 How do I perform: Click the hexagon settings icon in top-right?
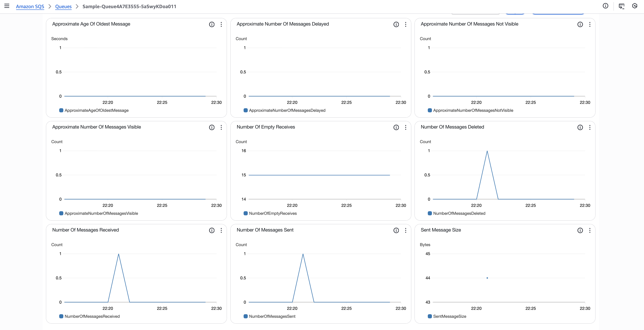coord(635,6)
